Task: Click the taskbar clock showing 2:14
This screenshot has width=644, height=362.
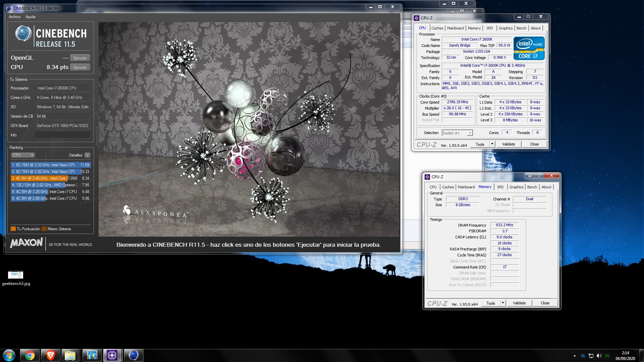Action: pyautogui.click(x=625, y=356)
